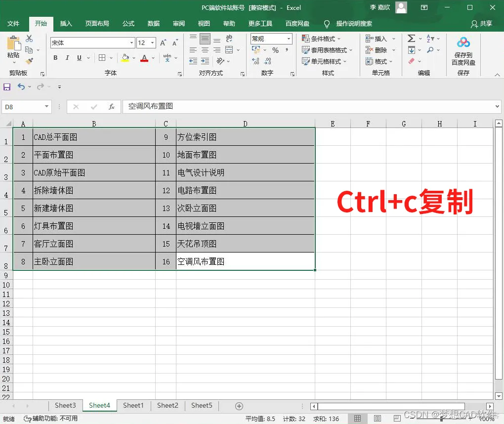Center text horizontally
The image size is (504, 424).
point(205,50)
